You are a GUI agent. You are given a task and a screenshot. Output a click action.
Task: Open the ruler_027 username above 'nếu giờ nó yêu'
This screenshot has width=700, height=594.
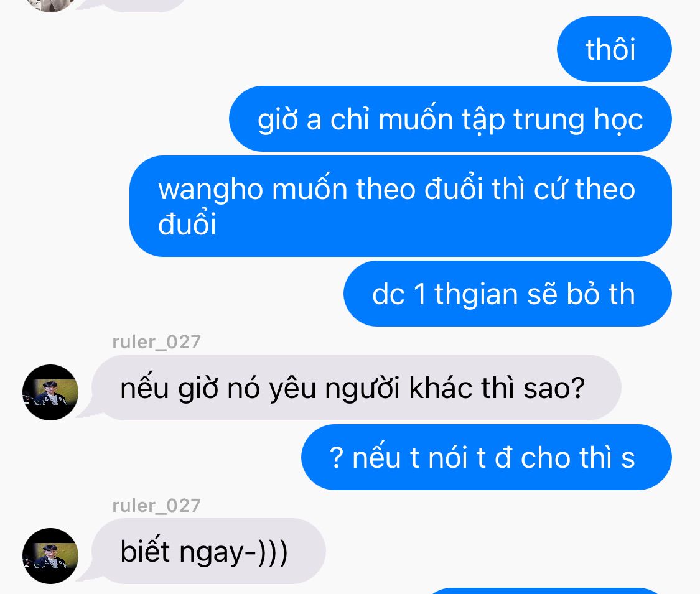tap(157, 342)
